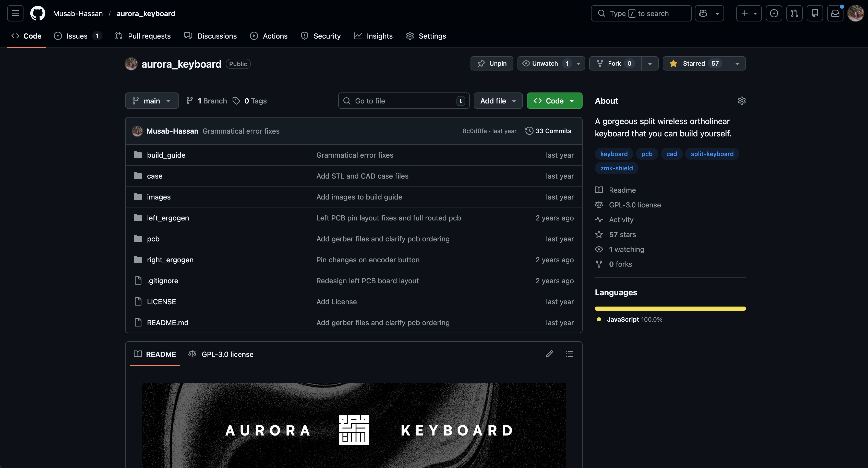
Task: Open your pull requests icon in the header
Action: pyautogui.click(x=794, y=13)
